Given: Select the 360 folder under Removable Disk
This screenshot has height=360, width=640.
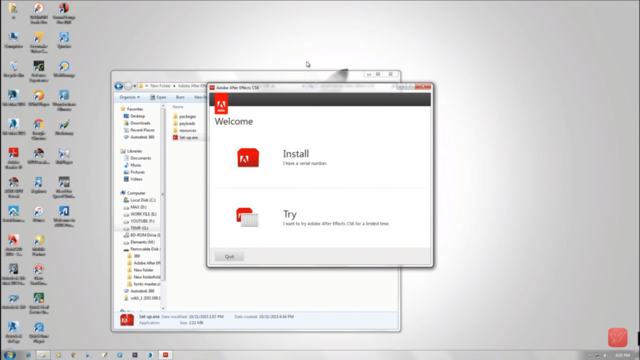Looking at the screenshot, I should tap(133, 256).
